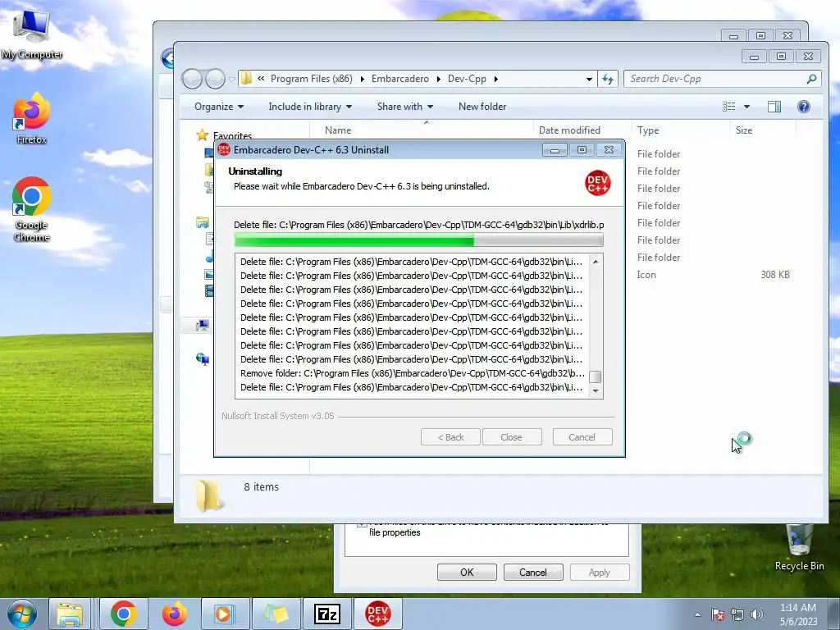Open Windows Explorer from taskbar
Screen dimensions: 840x630
71,614
